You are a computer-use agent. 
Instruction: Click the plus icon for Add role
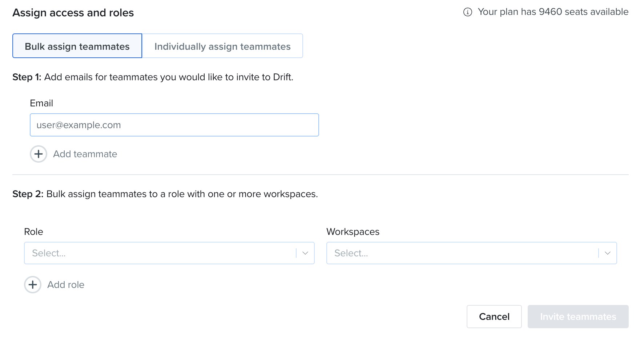[33, 285]
